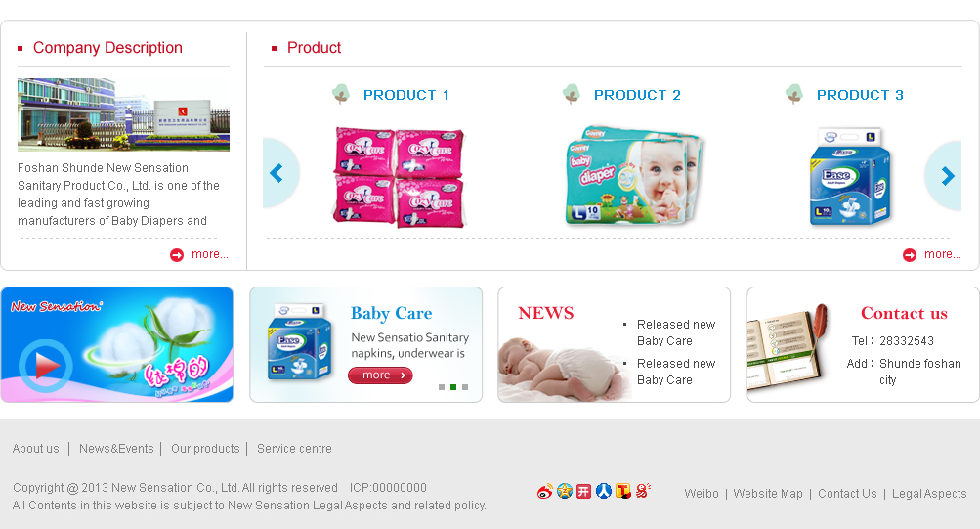This screenshot has height=529, width=980.
Task: Click the red Kaixin share icon
Action: pos(583,492)
